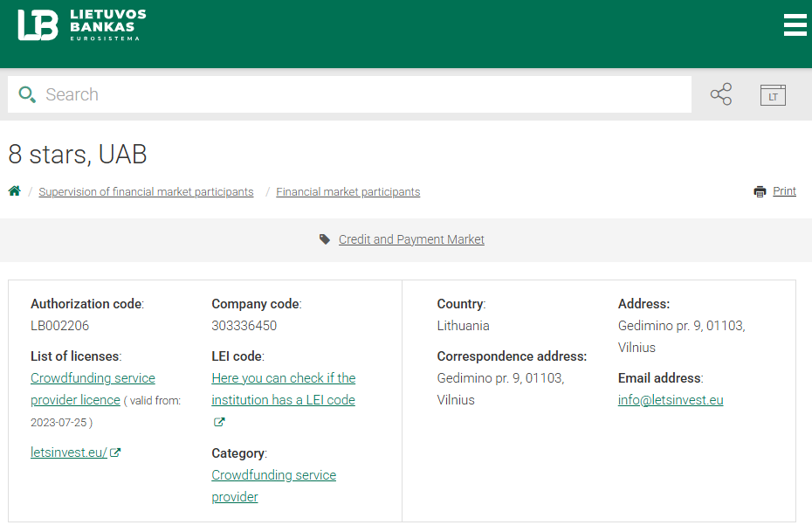Image resolution: width=812 pixels, height=525 pixels.
Task: Open Crowdfunding service provider category link
Action: (x=273, y=486)
